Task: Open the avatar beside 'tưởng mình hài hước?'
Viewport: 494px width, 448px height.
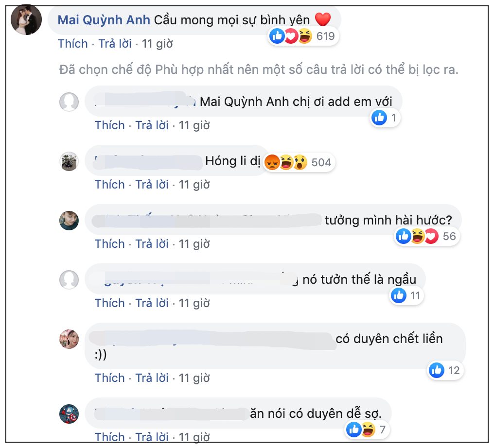Action: click(x=69, y=221)
